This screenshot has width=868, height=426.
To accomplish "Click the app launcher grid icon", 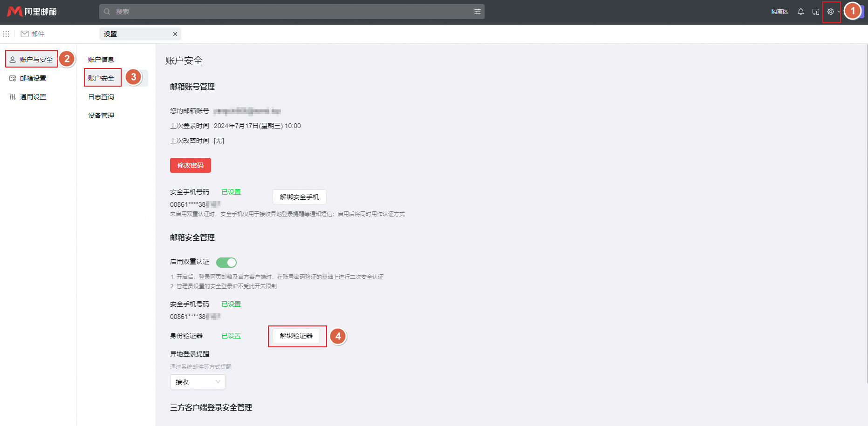I will pos(6,34).
